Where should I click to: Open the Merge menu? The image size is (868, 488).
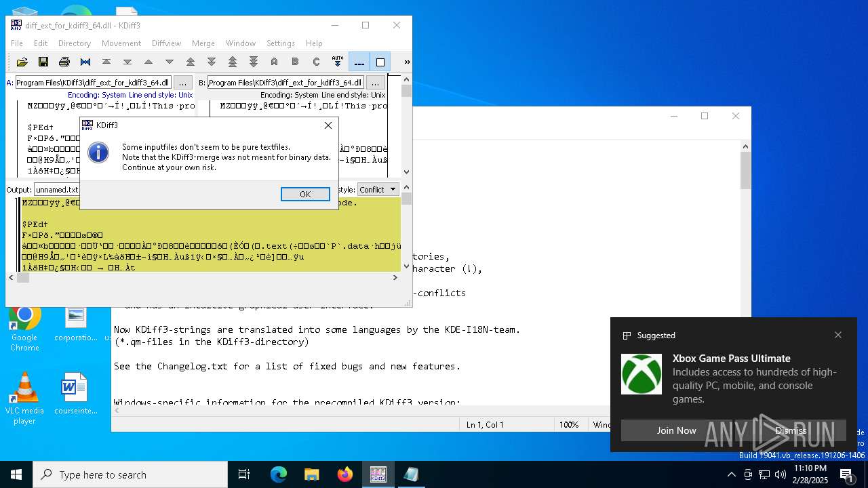pos(203,43)
